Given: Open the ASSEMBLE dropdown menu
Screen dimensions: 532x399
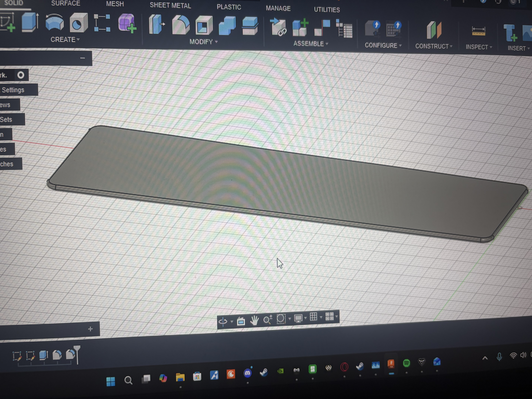Looking at the screenshot, I should (311, 44).
